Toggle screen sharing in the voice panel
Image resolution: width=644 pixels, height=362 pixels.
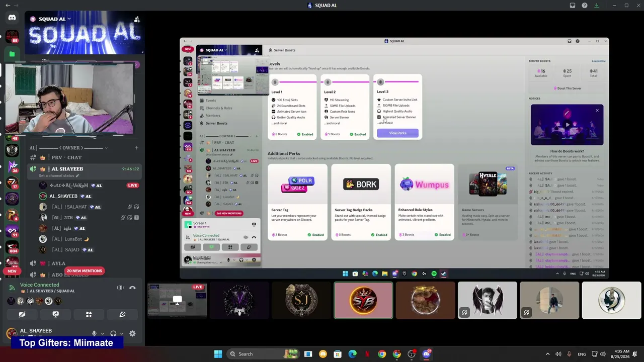tap(55, 315)
